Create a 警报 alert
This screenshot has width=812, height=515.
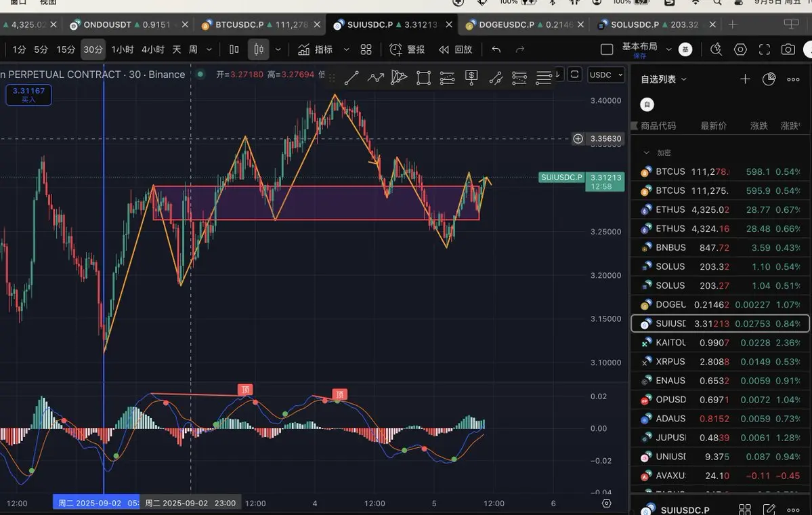click(x=407, y=49)
